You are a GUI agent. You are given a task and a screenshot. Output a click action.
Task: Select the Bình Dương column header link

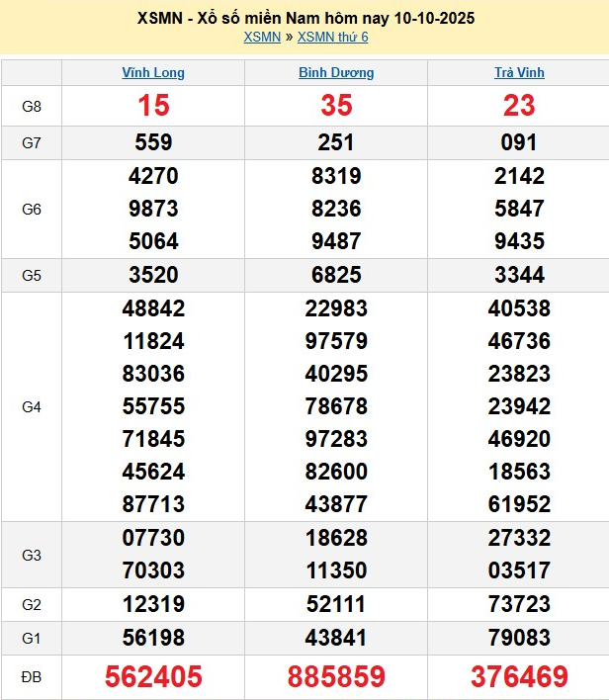pos(336,72)
